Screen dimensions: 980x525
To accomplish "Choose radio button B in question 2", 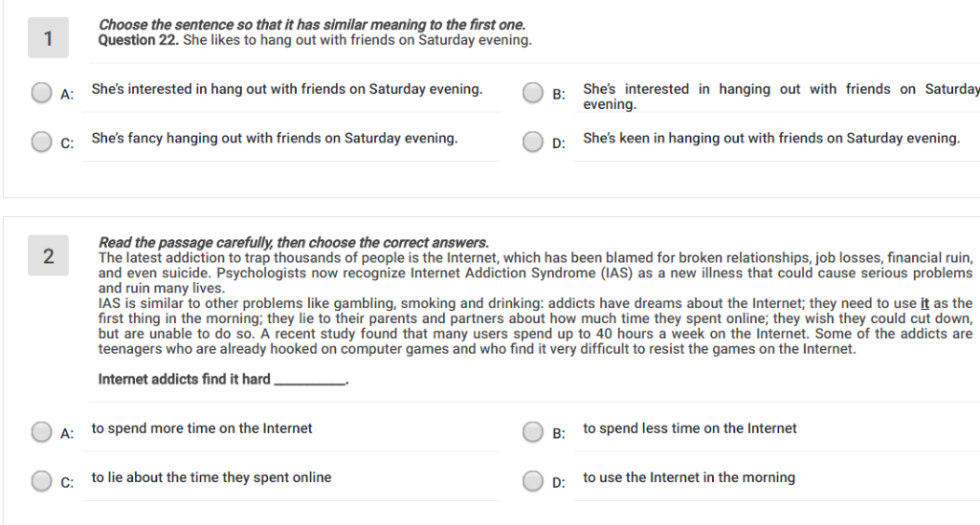I will (x=532, y=432).
